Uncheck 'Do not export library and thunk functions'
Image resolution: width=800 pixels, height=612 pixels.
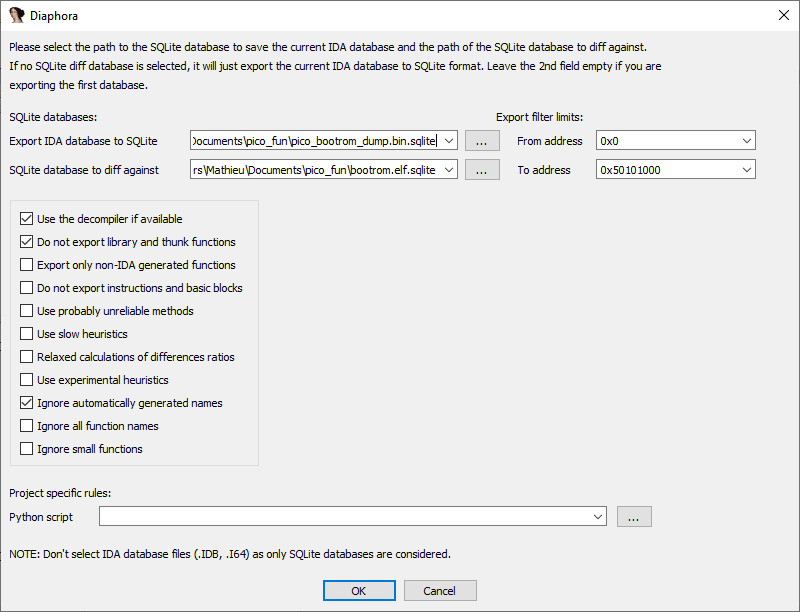click(x=27, y=242)
